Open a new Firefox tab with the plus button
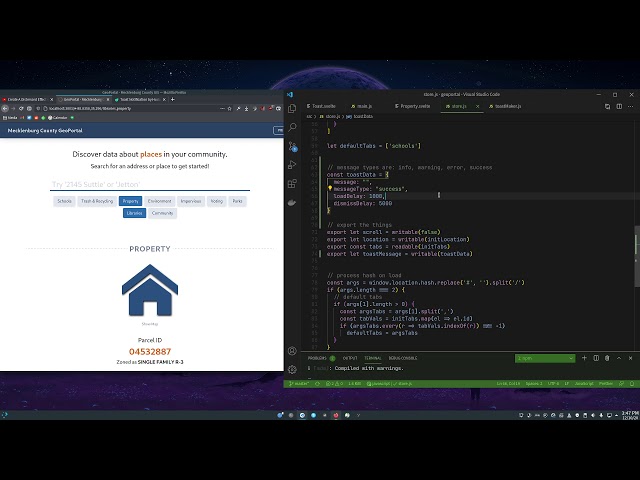640x480 pixels. [173, 99]
